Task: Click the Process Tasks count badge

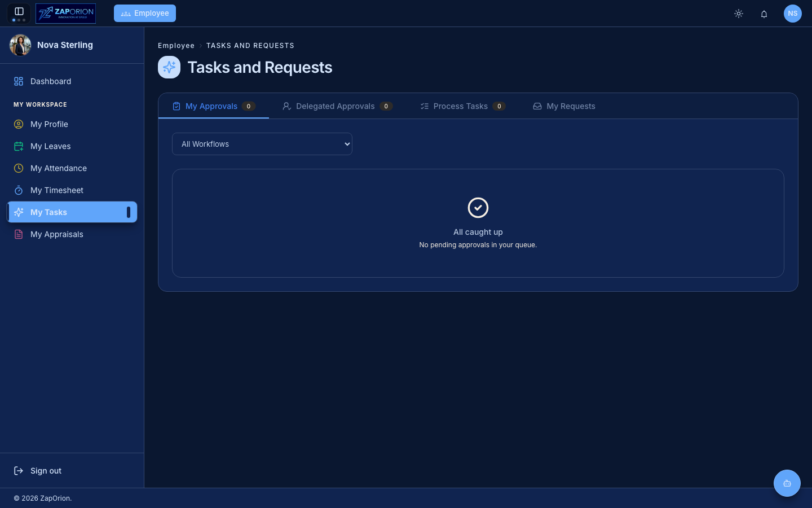Action: [x=499, y=106]
